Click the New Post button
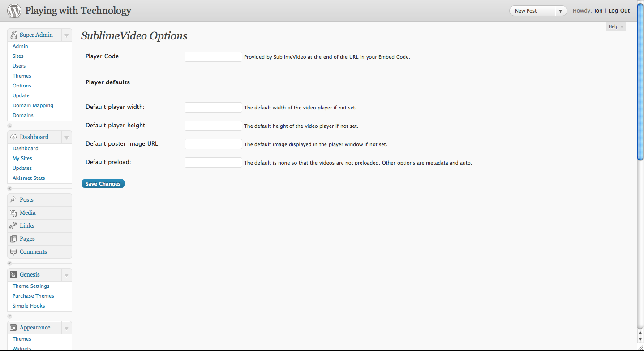This screenshot has width=644, height=351. pos(532,11)
